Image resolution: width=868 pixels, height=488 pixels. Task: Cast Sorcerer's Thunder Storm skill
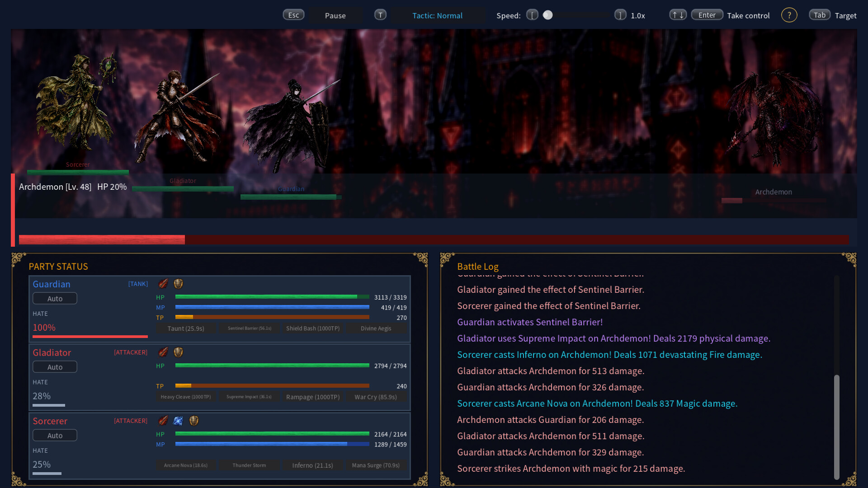coord(250,465)
